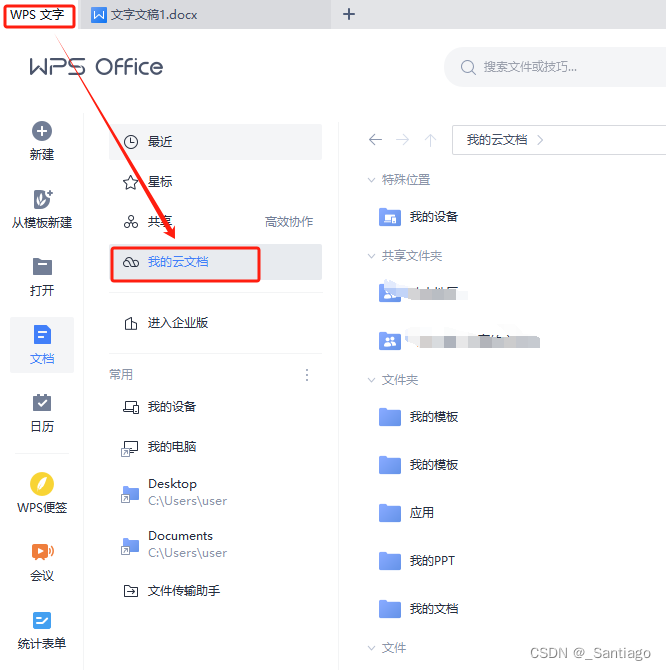Open the 日历 calendar icon
666x670 pixels.
(42, 403)
